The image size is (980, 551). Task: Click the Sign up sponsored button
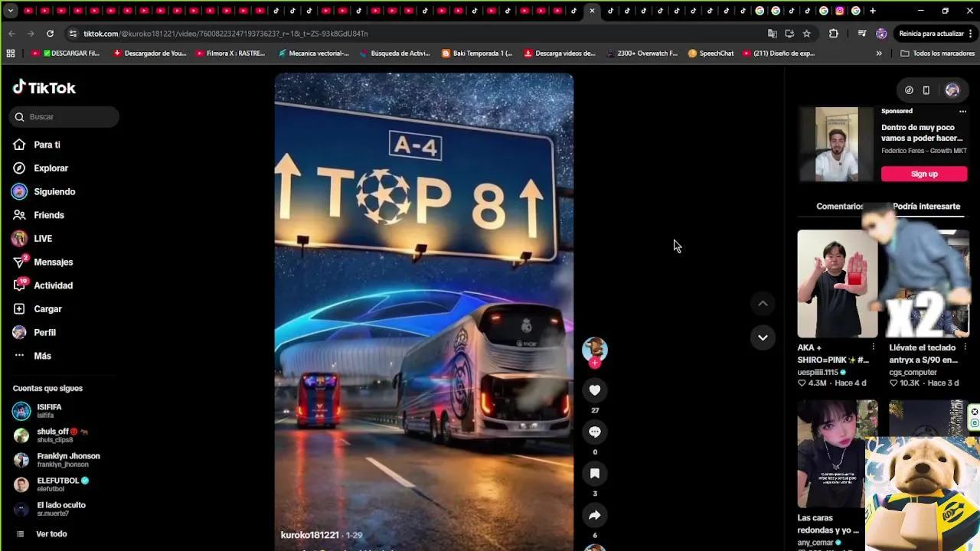coord(924,174)
